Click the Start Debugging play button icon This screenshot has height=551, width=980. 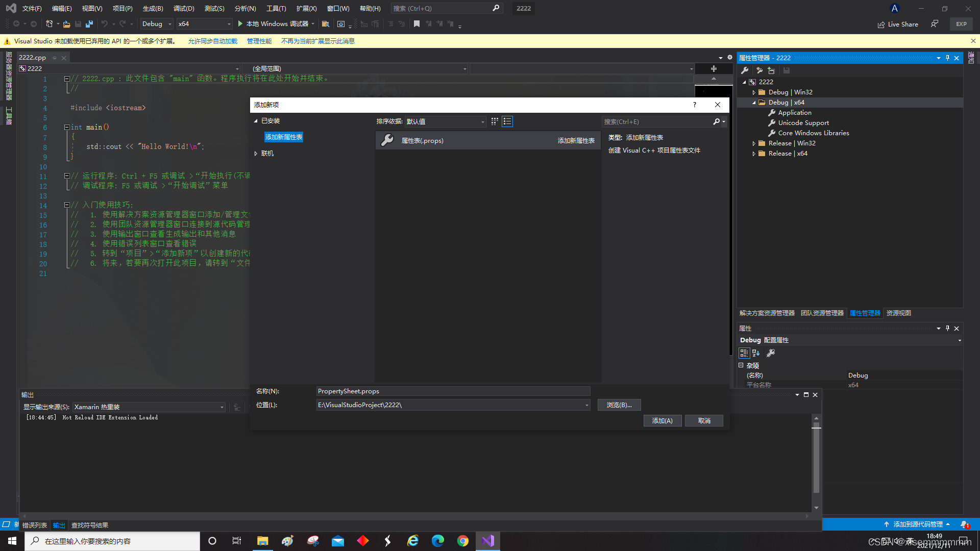239,24
